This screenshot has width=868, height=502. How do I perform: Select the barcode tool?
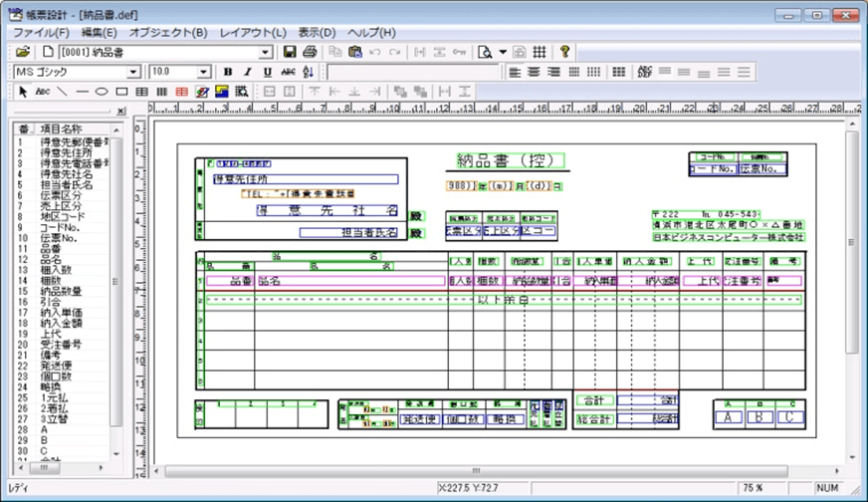[161, 92]
